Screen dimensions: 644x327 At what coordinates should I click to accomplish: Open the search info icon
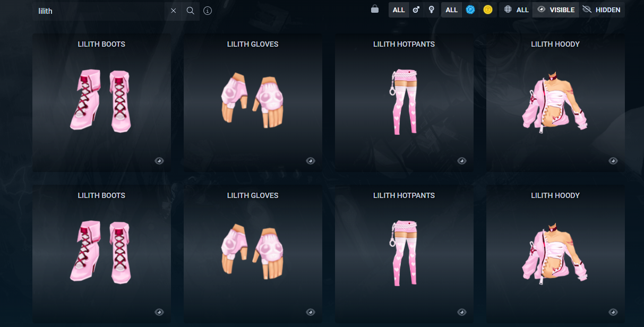[x=208, y=11]
